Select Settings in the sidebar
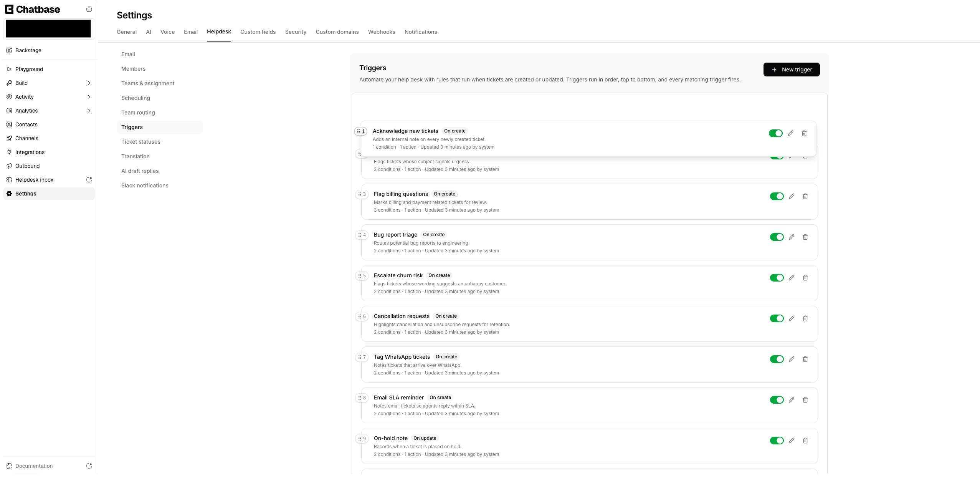This screenshot has height=497, width=980. click(x=49, y=194)
